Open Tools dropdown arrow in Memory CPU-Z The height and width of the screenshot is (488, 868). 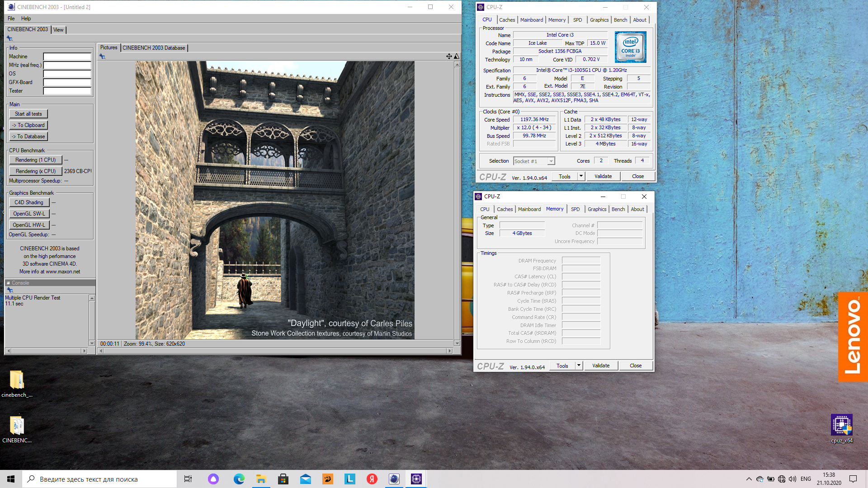579,366
